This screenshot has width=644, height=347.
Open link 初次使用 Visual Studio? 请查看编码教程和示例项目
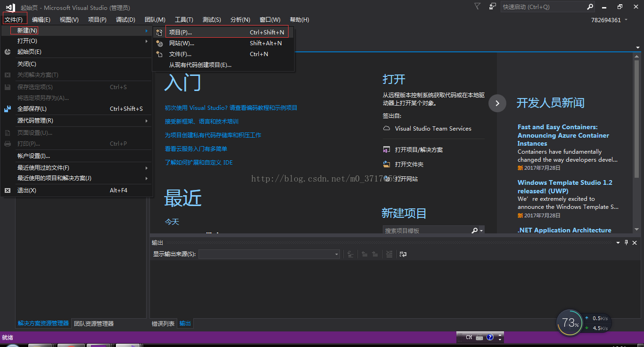pos(231,108)
